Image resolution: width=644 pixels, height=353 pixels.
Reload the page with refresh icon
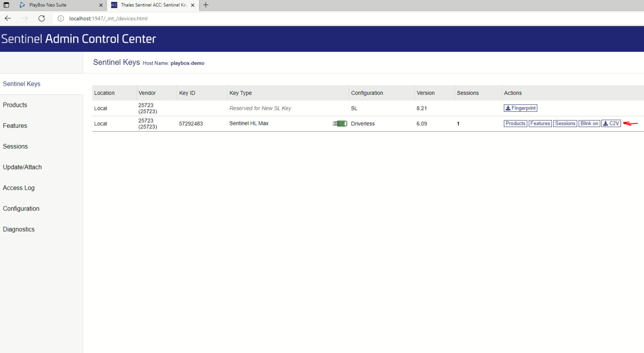pyautogui.click(x=42, y=18)
